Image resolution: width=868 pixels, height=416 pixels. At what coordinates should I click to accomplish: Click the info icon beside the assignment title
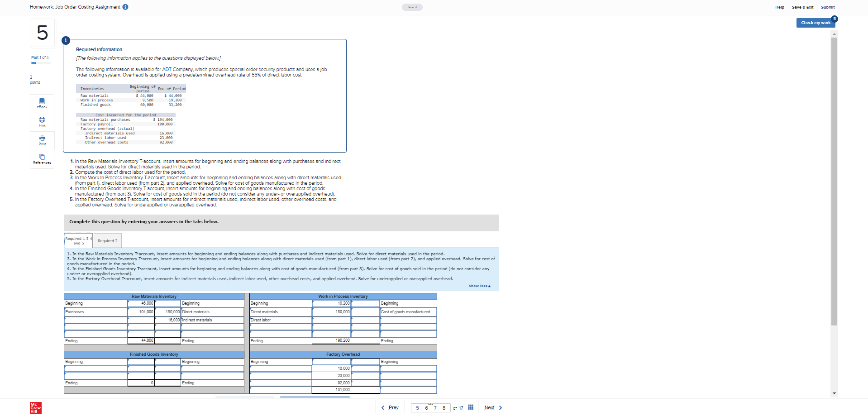125,7
